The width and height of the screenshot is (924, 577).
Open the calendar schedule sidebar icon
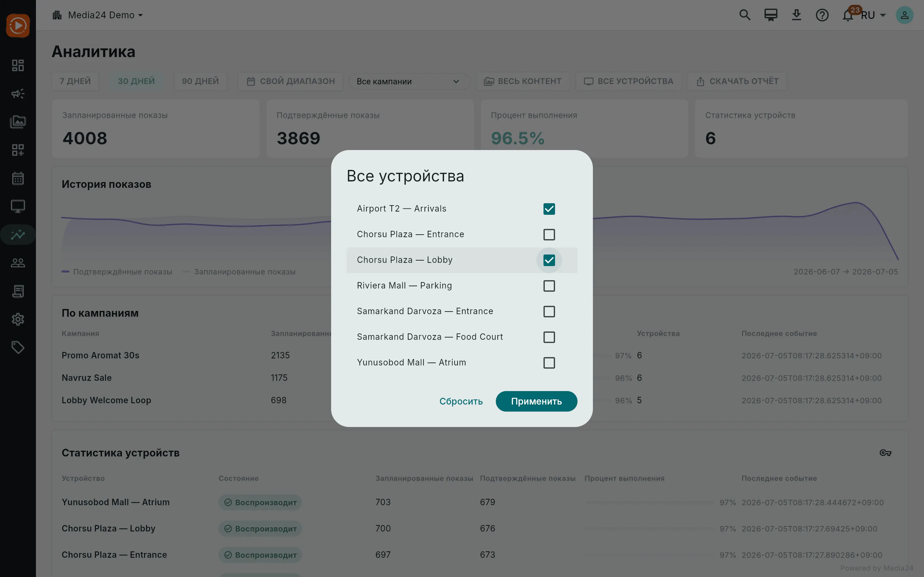18,178
